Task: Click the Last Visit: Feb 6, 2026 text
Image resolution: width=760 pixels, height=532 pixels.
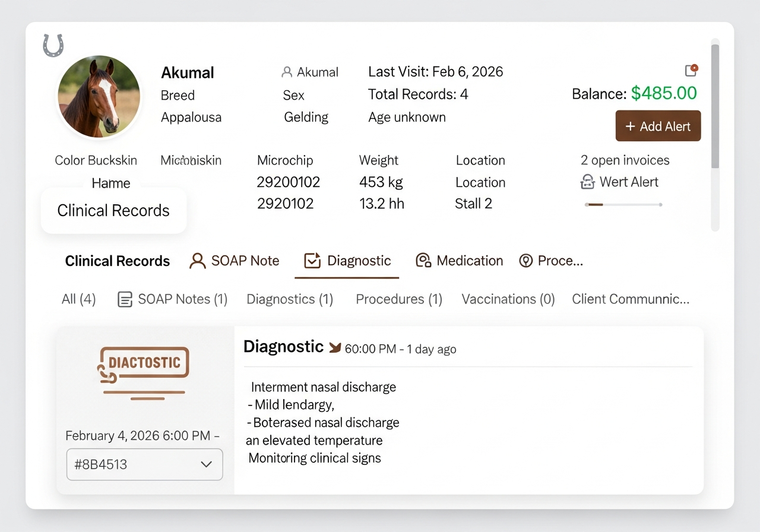Action: coord(436,72)
